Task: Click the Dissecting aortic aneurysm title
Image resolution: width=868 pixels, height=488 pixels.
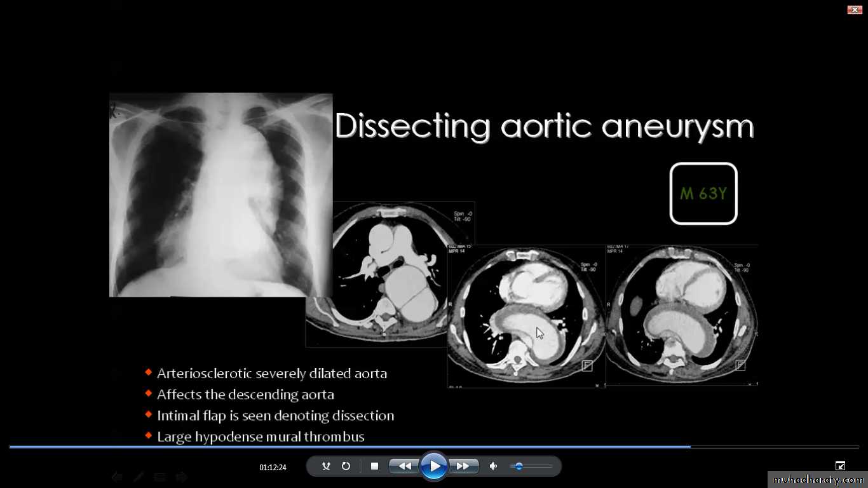Action: pos(544,126)
